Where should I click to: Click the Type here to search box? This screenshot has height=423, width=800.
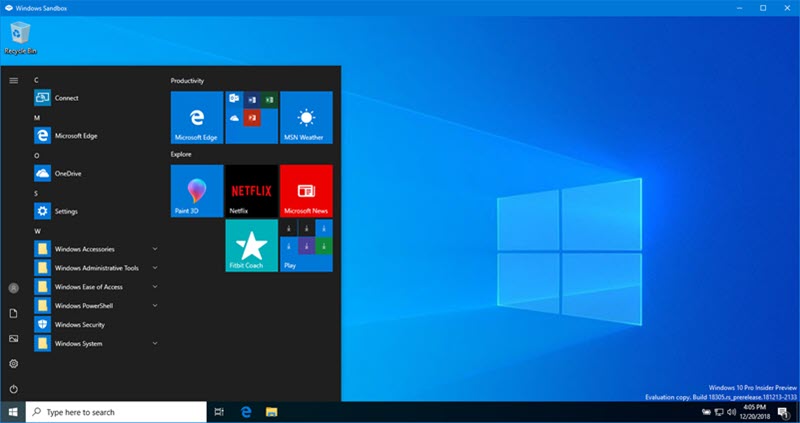tap(116, 412)
